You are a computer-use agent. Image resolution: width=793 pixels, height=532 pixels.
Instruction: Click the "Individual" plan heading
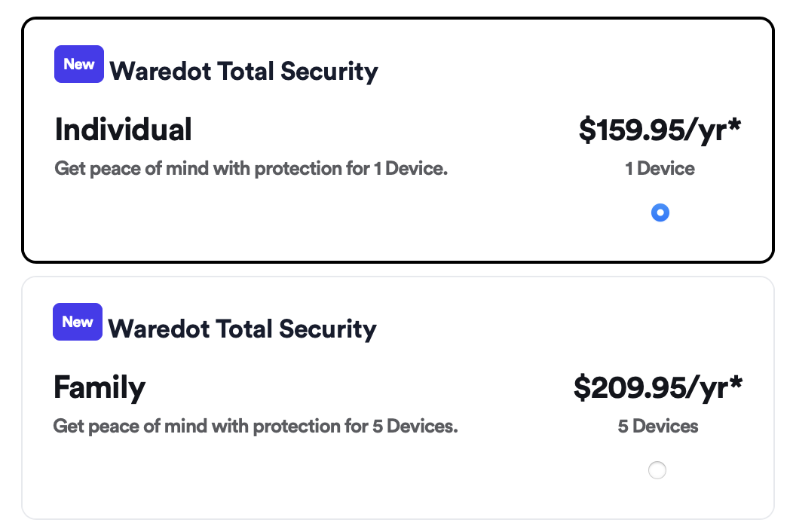(124, 130)
